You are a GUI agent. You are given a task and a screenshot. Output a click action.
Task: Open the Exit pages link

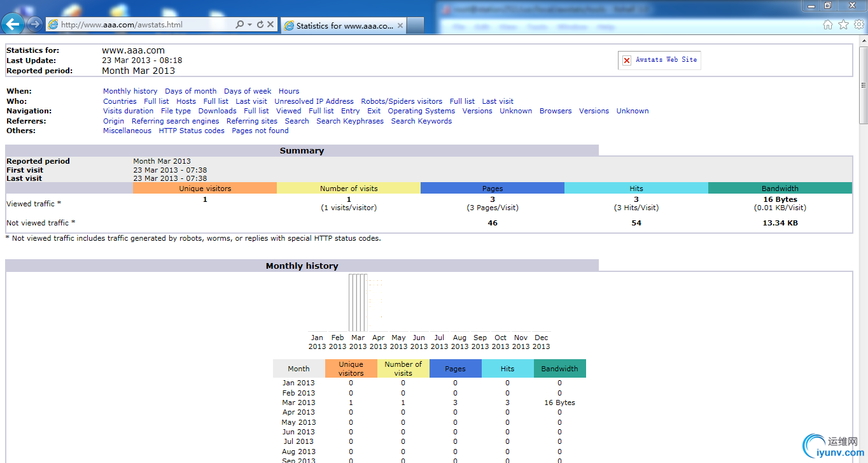[374, 111]
